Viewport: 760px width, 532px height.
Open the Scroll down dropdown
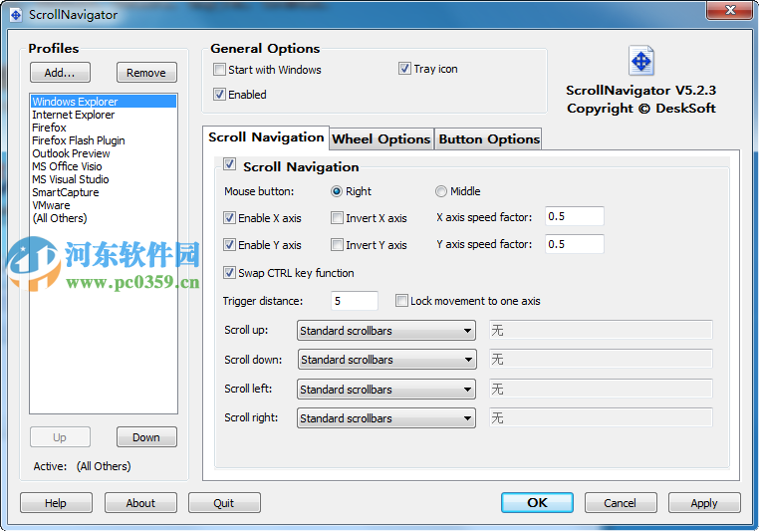point(386,360)
